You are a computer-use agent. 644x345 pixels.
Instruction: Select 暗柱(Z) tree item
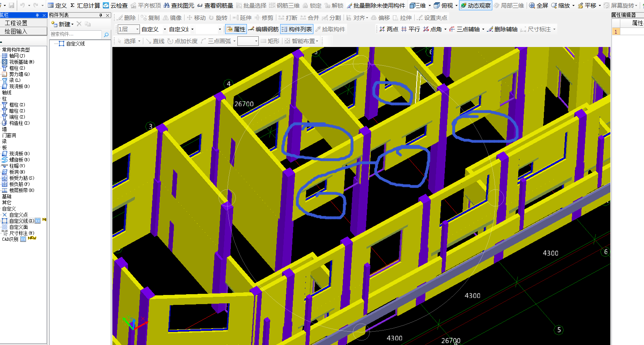(13, 111)
